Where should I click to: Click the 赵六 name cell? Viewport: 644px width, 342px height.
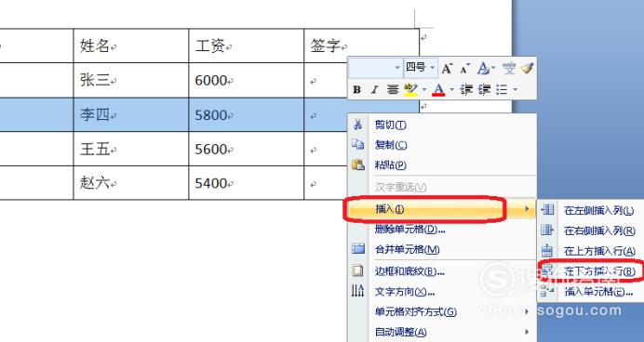pos(131,183)
